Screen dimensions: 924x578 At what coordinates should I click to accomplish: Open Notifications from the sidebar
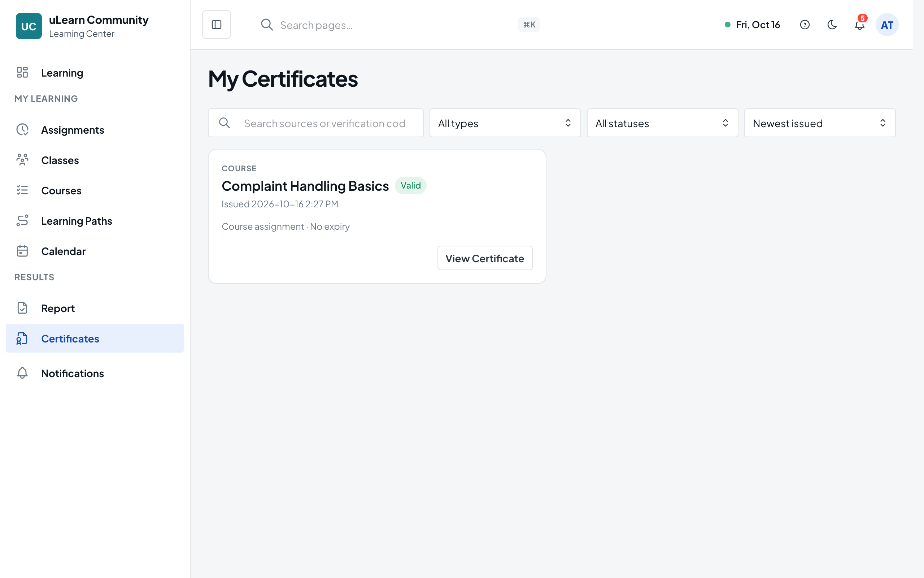tap(95, 373)
